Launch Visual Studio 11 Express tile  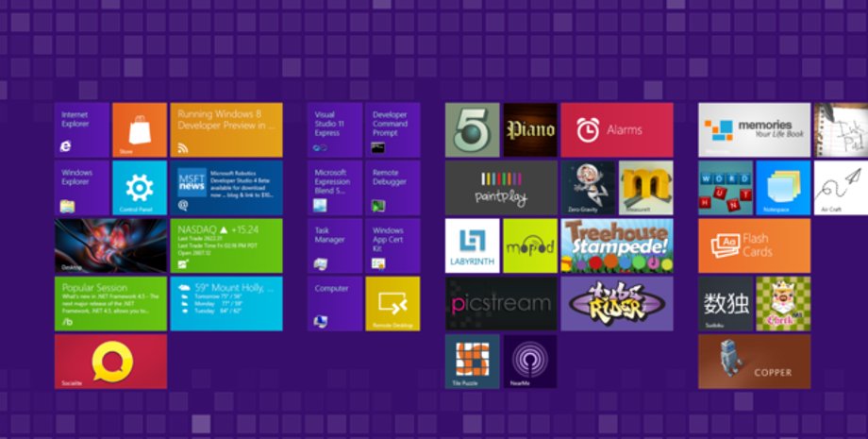(335, 130)
